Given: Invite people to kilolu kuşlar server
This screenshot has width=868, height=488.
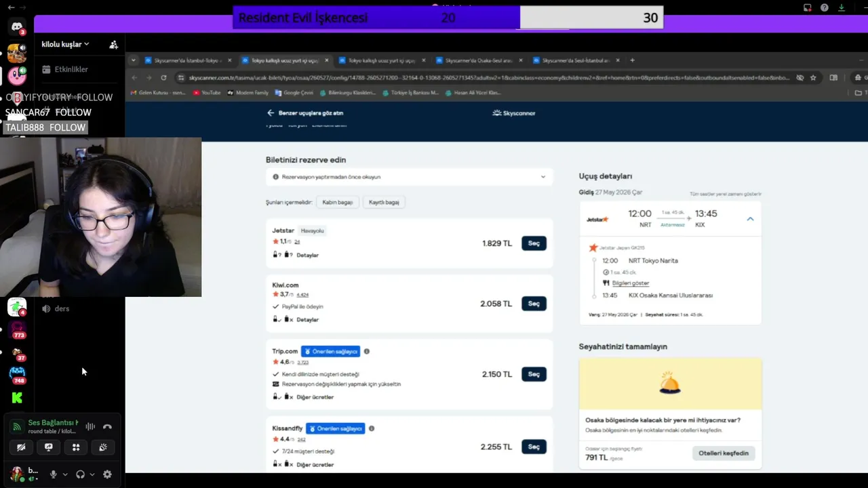Looking at the screenshot, I should (113, 44).
